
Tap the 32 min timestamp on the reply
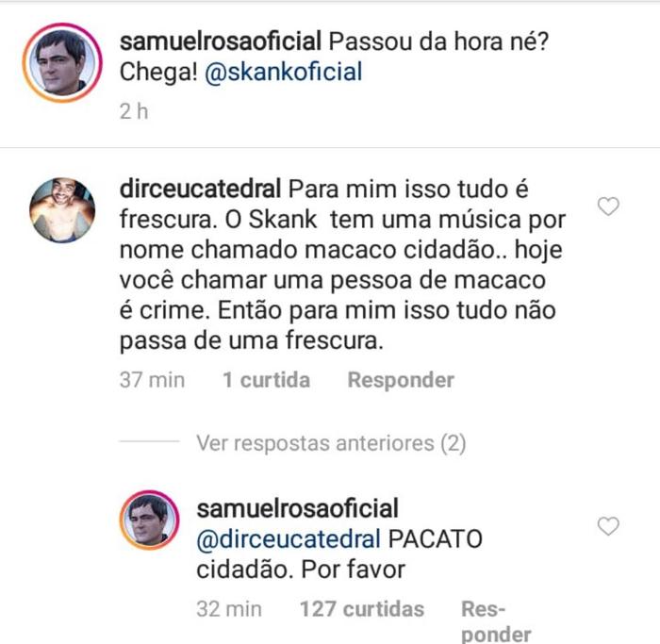229,609
